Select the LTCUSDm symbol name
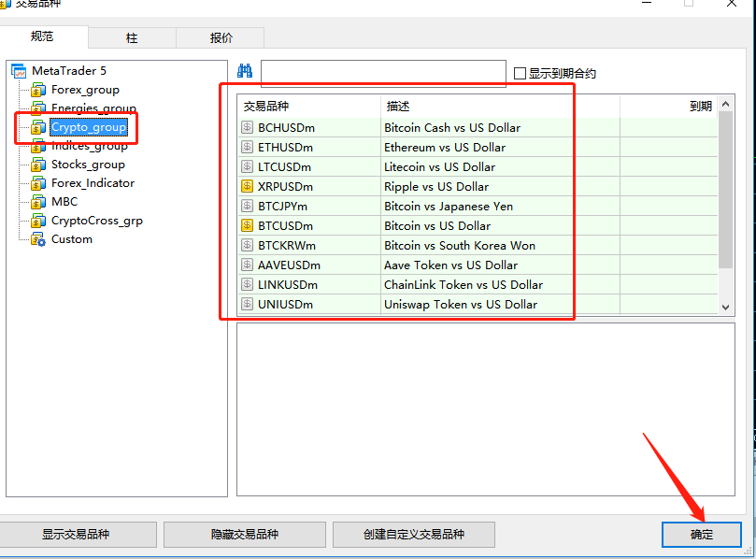 pos(284,167)
